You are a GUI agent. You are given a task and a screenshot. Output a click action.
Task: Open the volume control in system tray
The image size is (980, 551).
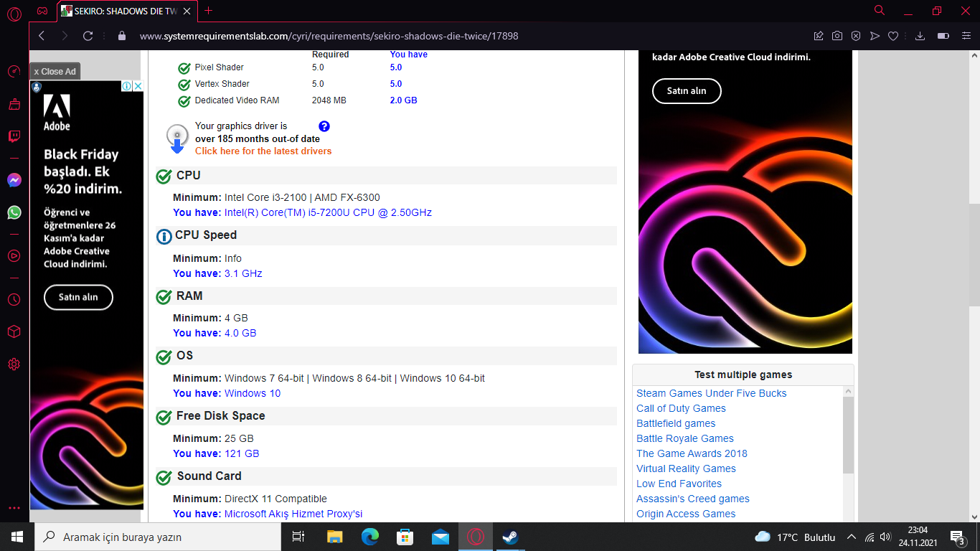(885, 537)
